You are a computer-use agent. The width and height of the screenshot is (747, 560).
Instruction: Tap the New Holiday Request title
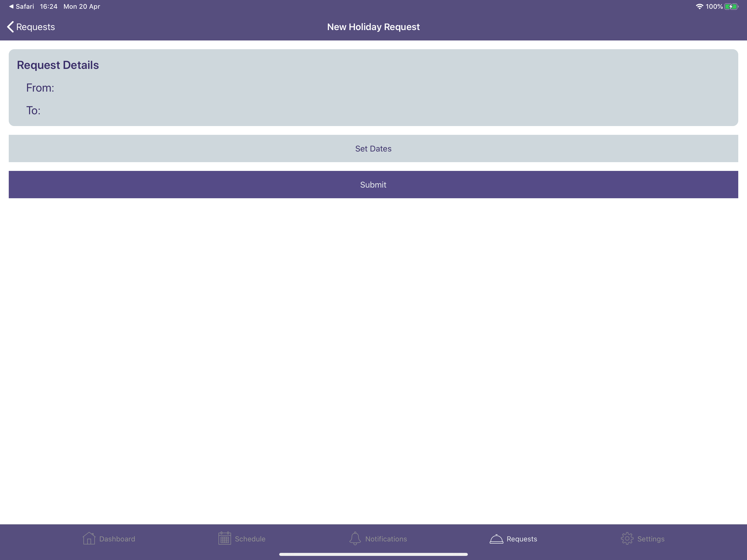[x=373, y=27]
